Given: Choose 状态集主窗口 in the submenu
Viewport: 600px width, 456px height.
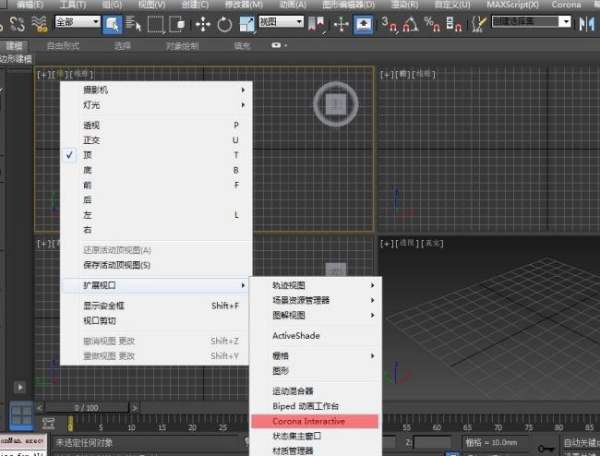Looking at the screenshot, I should [316, 436].
